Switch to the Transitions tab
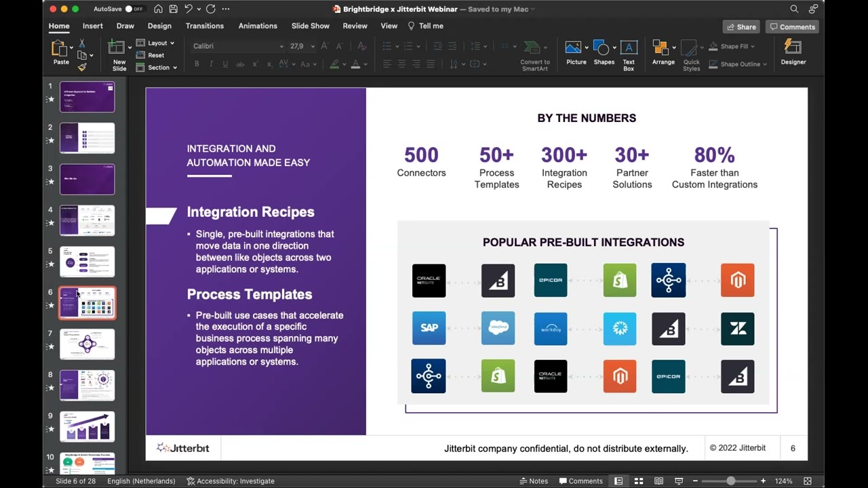The height and width of the screenshot is (488, 868). [x=205, y=26]
